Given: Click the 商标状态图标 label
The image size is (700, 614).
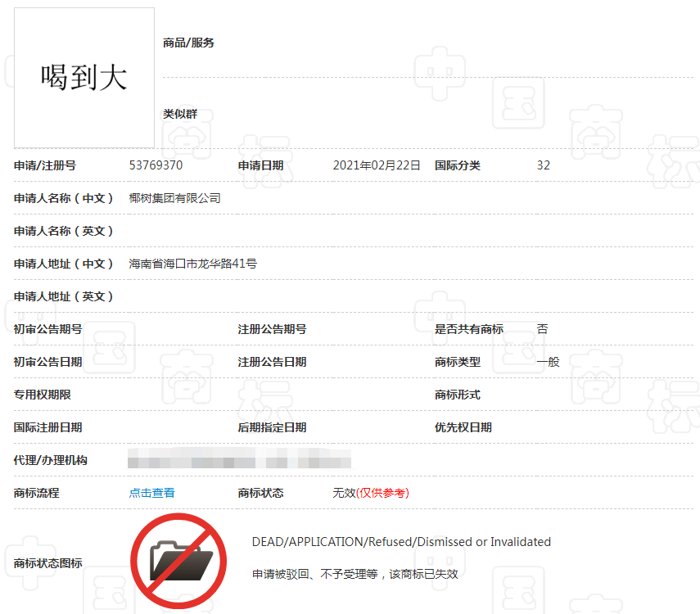Looking at the screenshot, I should (47, 563).
